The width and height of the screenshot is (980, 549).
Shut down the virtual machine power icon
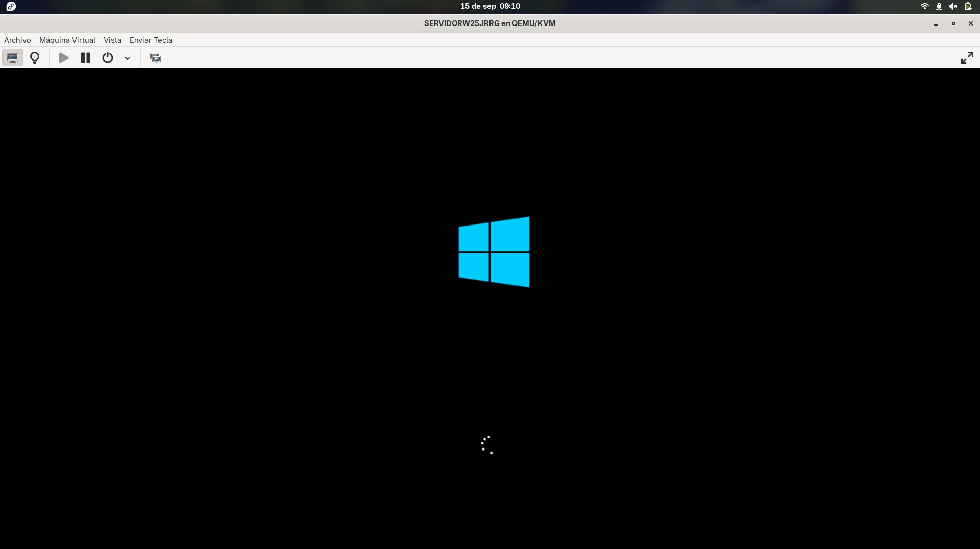(x=108, y=58)
